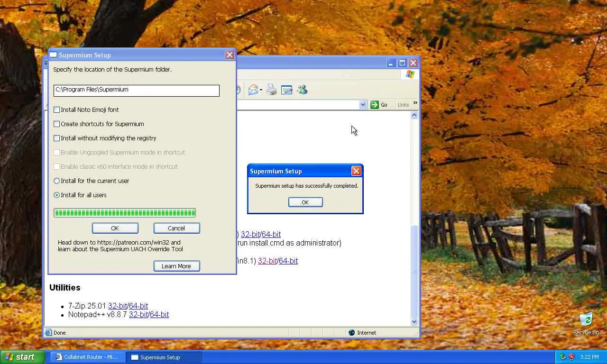This screenshot has width=607, height=364.
Task: Expand the browser address bar dropdown
Action: pos(363,105)
